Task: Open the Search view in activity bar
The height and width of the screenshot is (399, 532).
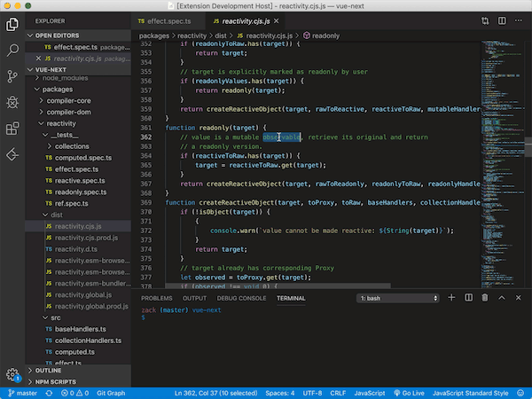Action: pos(12,51)
